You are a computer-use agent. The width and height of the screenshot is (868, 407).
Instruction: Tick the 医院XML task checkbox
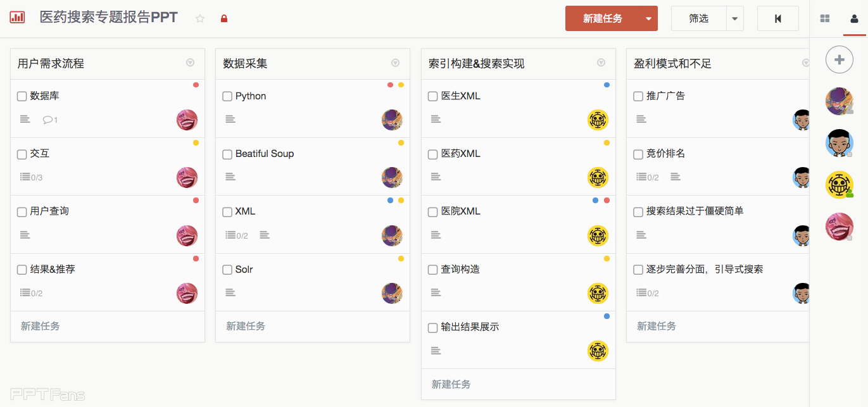tap(433, 212)
